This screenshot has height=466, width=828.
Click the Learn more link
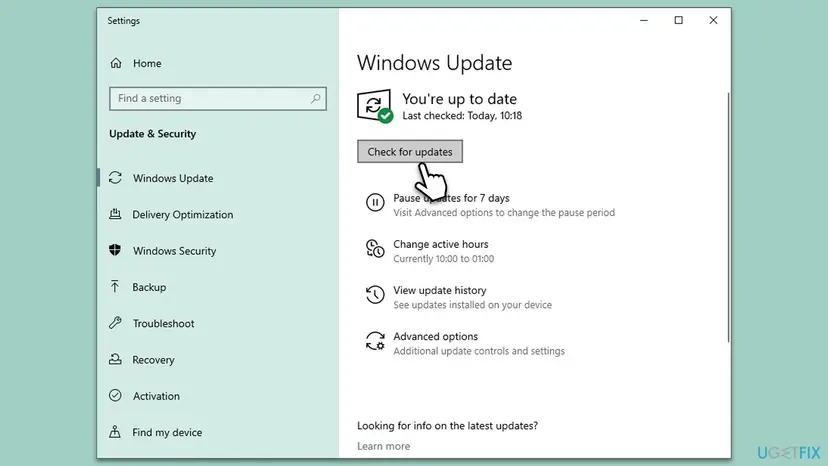383,446
